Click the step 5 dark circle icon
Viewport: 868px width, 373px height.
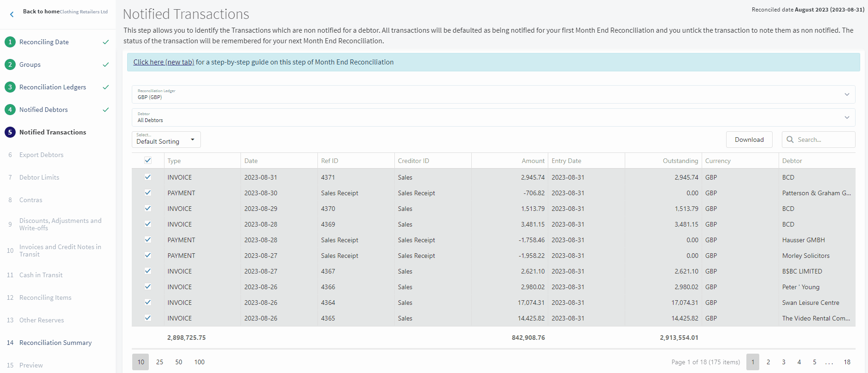10,132
